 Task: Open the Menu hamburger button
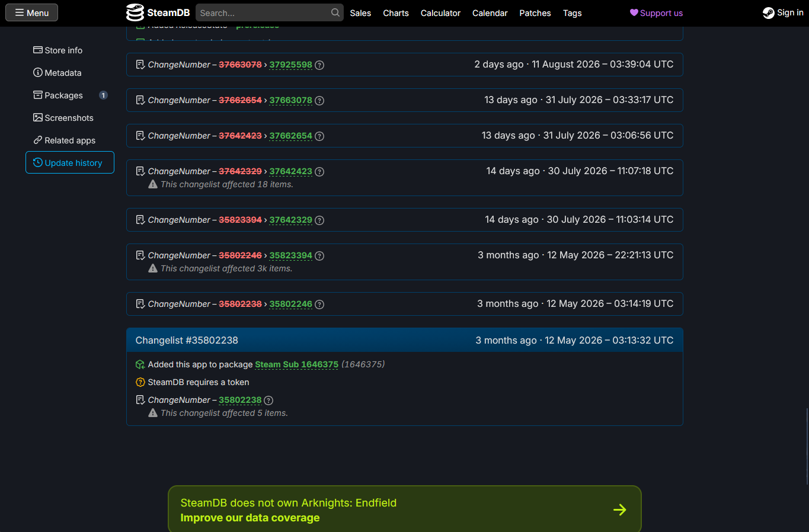[32, 12]
